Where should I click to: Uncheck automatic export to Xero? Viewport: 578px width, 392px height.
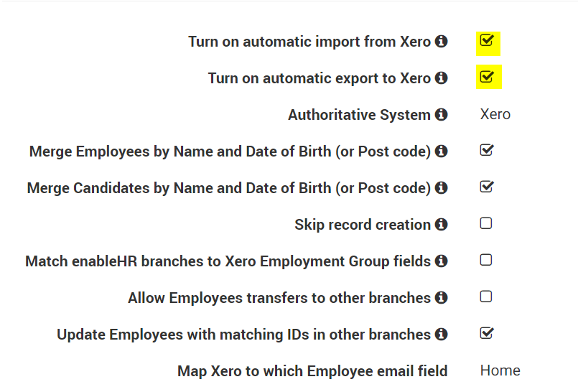[x=487, y=77]
